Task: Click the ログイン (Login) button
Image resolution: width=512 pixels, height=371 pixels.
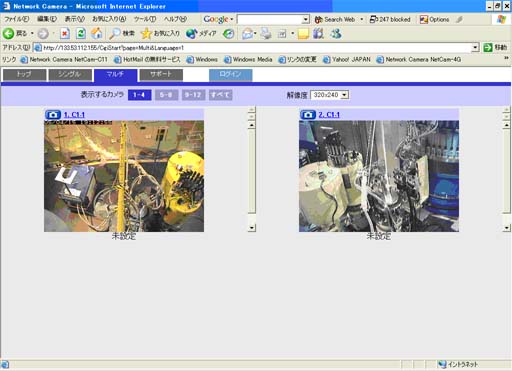Action: [x=231, y=74]
